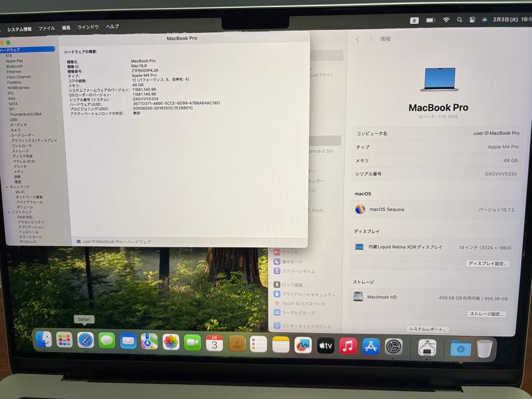532x399 pixels.
Task: Open the ヘルプ menu
Action: tap(112, 27)
